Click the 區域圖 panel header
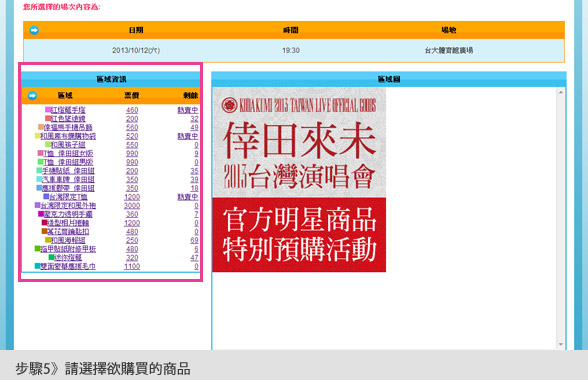Image resolution: width=588 pixels, height=380 pixels. coord(389,79)
